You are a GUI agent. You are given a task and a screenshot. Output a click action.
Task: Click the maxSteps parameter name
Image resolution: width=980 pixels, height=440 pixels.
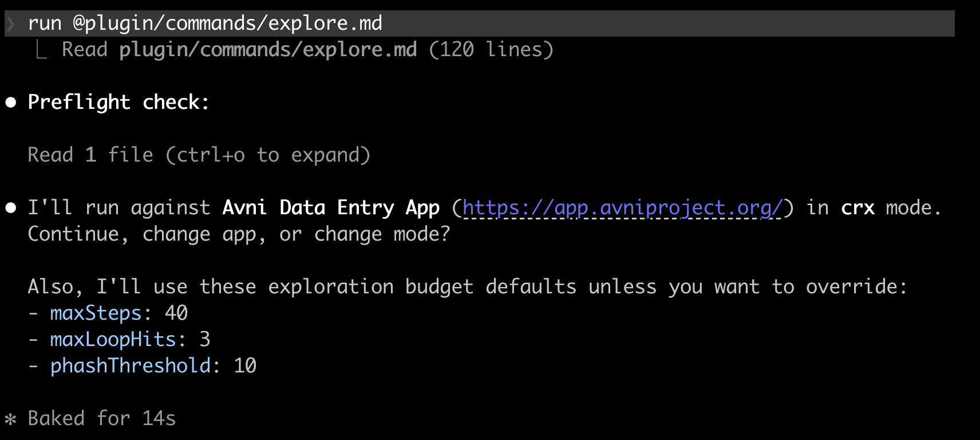[x=96, y=313]
